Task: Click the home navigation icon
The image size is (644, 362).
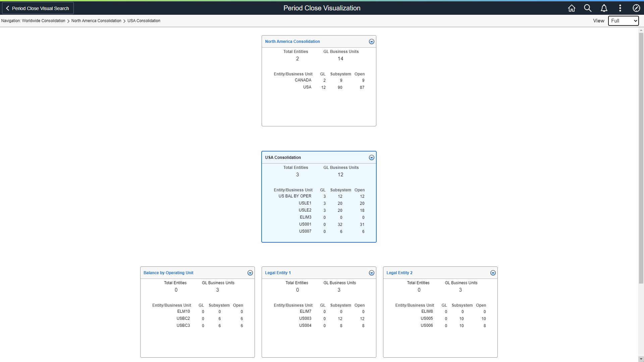Action: pyautogui.click(x=572, y=8)
